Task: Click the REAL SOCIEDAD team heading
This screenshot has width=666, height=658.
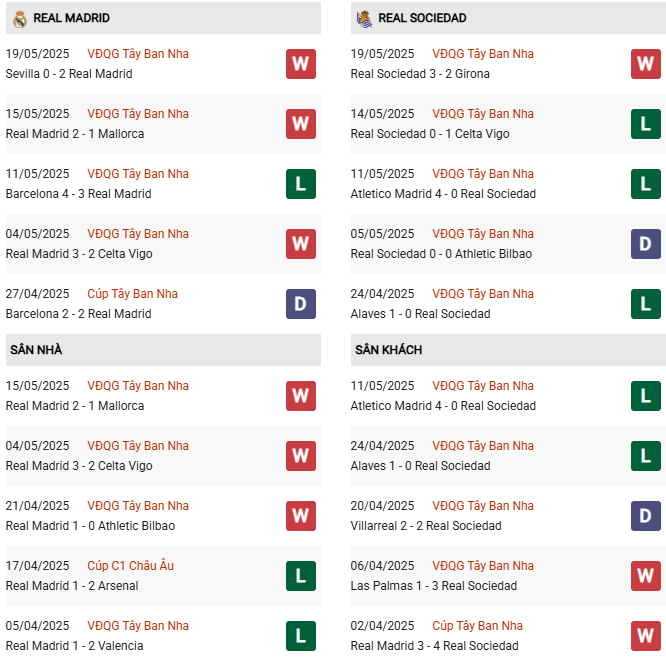Action: coord(422,18)
